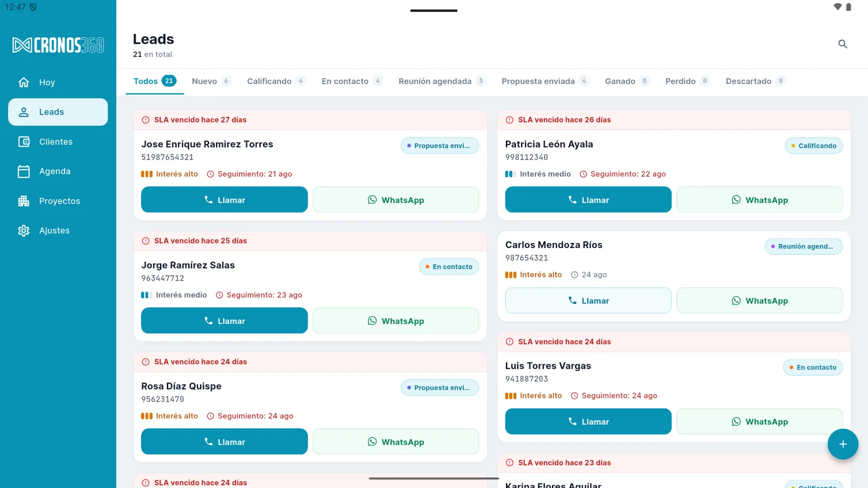This screenshot has height=488, width=868.
Task: Open the Reunión agendada tab
Action: pos(442,81)
